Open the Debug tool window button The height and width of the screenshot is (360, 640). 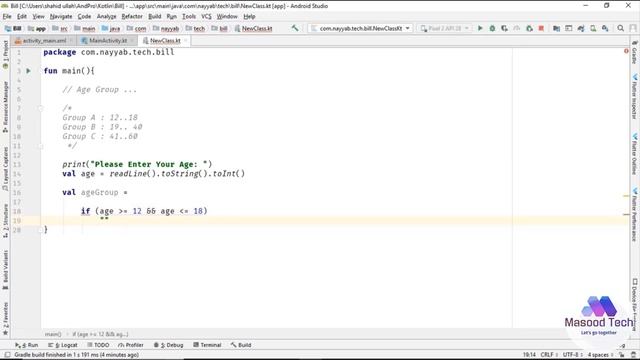pyautogui.click(x=169, y=345)
